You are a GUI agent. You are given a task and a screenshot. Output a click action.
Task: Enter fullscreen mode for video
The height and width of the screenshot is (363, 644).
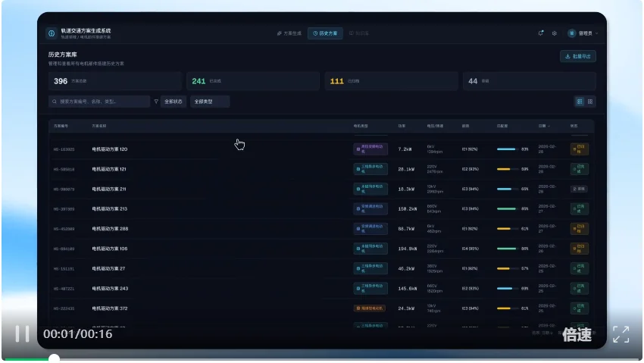coord(621,334)
